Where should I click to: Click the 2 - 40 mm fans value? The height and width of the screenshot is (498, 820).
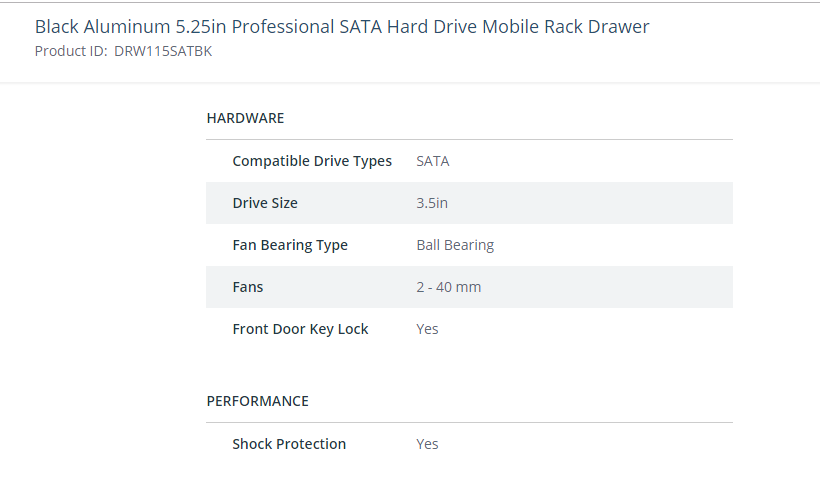tap(449, 287)
